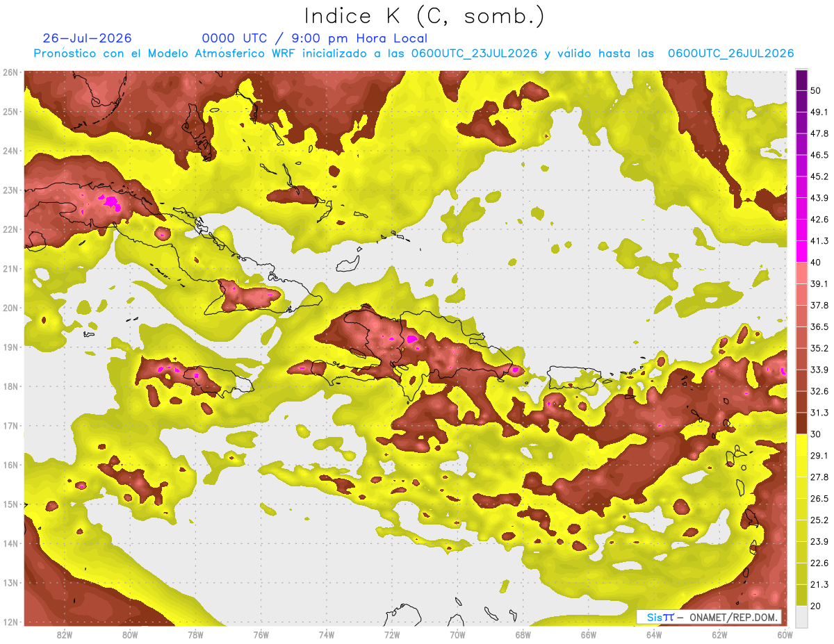Click the latitude label "26N"
The image size is (834, 644).
[x=11, y=72]
